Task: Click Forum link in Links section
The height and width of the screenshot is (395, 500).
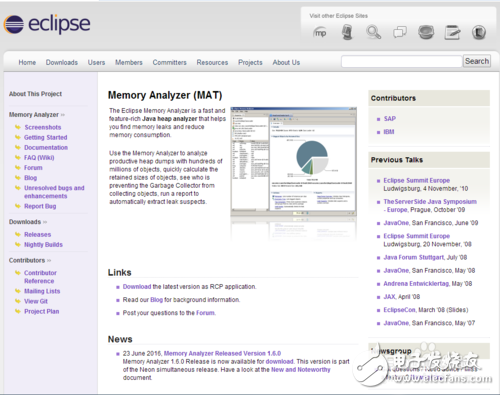Action: [x=206, y=313]
